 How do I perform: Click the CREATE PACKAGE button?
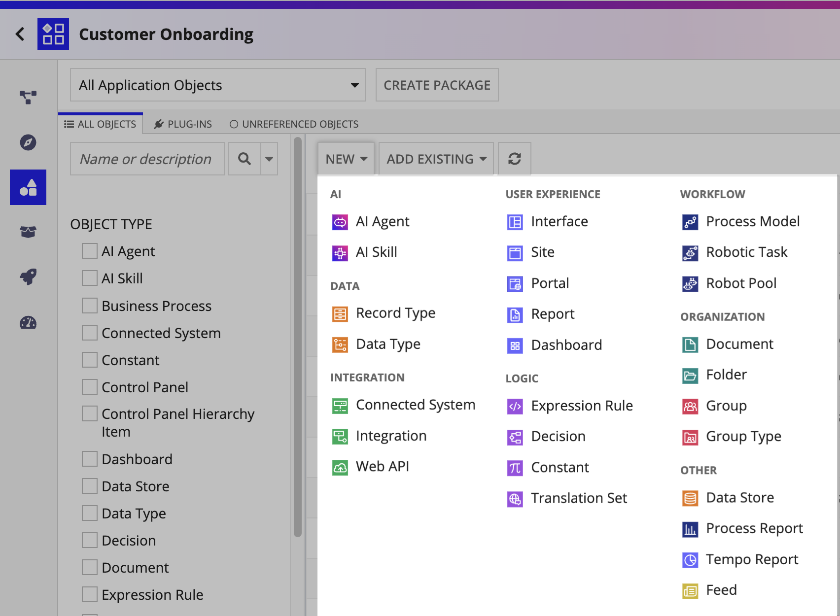[x=437, y=85]
